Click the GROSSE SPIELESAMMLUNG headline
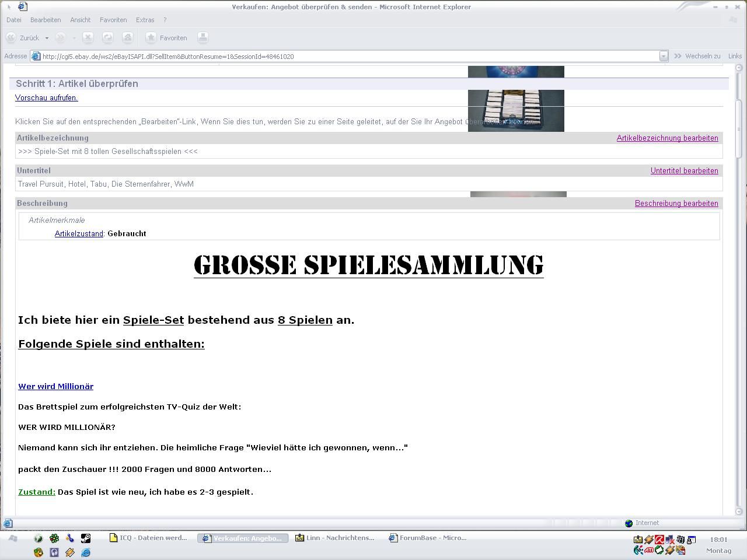Image resolution: width=747 pixels, height=560 pixels. [368, 265]
